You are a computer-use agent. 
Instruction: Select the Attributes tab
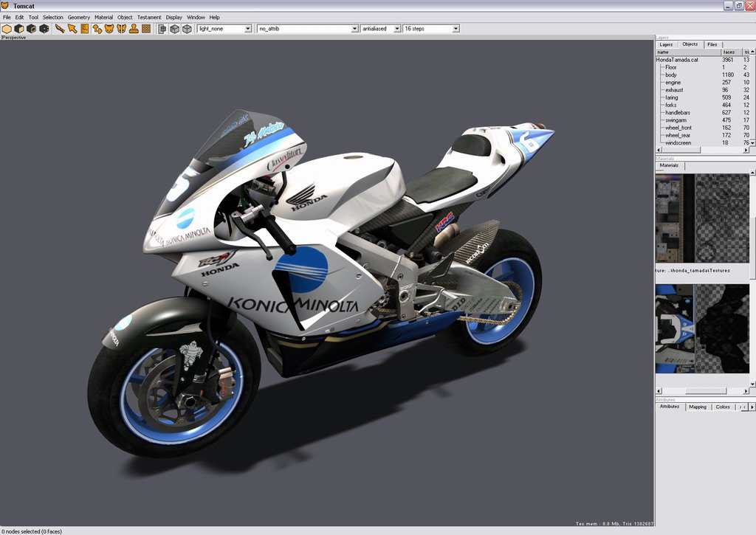pos(670,407)
